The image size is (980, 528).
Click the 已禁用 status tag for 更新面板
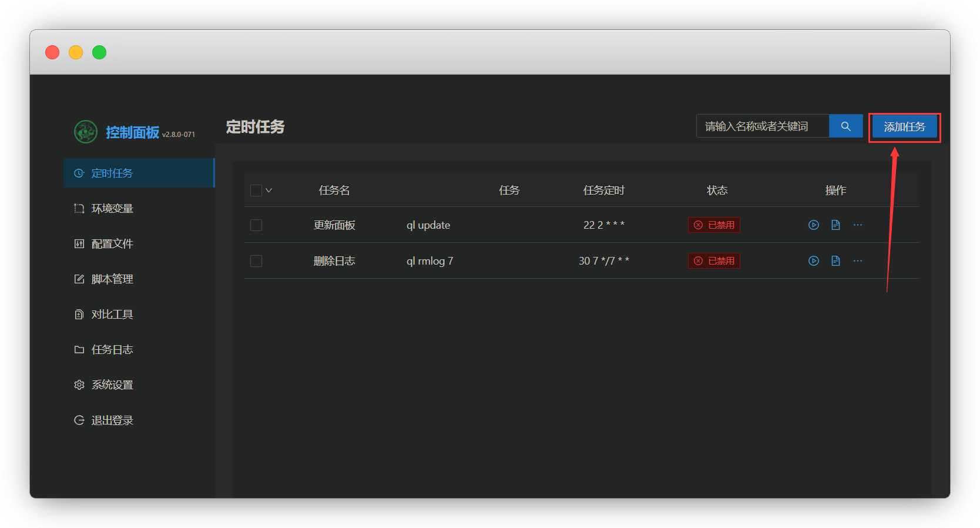point(714,225)
